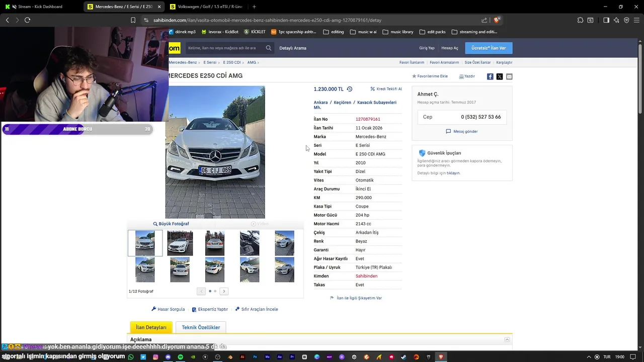Bookmark this page icon in address bar

[133, 20]
